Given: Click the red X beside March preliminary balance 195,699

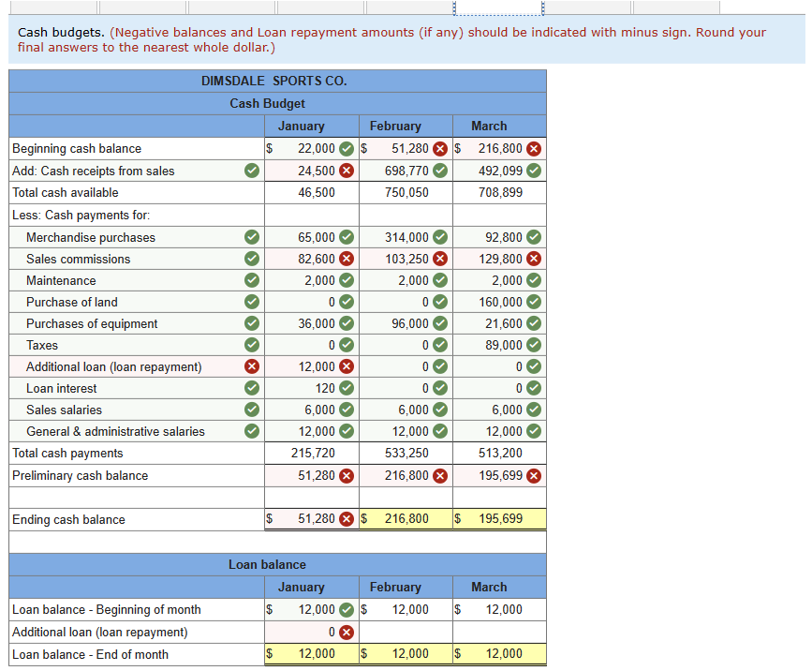Looking at the screenshot, I should tap(534, 476).
